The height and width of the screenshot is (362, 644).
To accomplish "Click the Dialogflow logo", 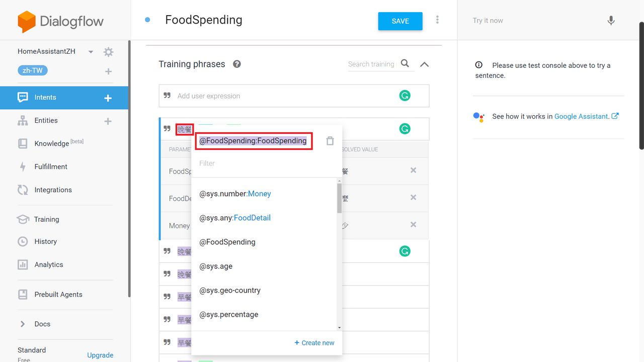I will pyautogui.click(x=60, y=22).
